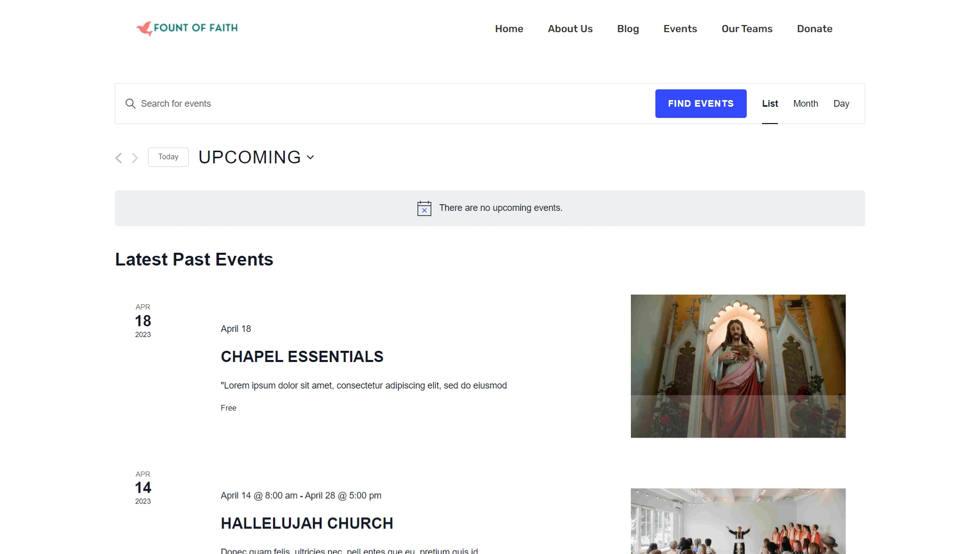Switch to List view
980x554 pixels.
(x=770, y=104)
